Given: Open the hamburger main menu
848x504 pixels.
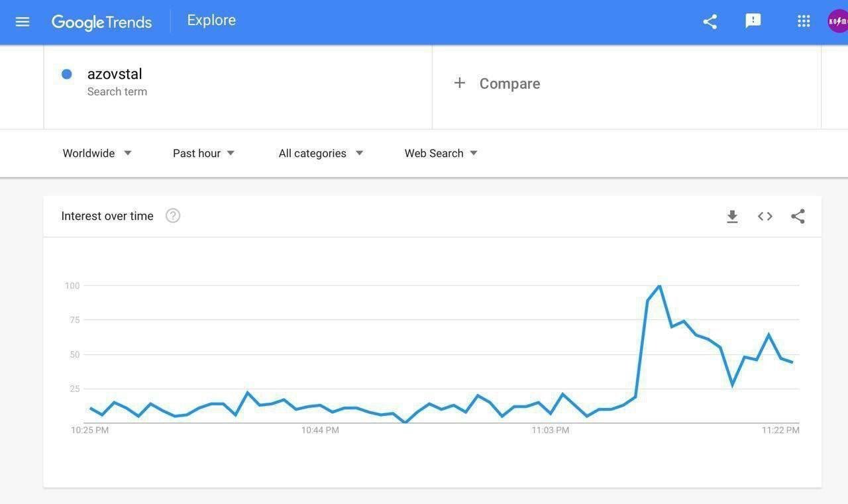Looking at the screenshot, I should tap(23, 22).
